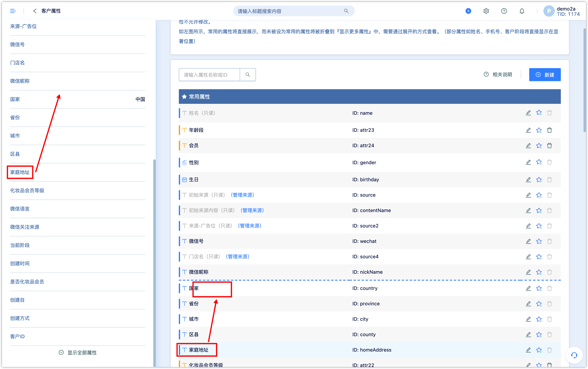Select 是否化妆品会员 in the left list

coord(27,282)
